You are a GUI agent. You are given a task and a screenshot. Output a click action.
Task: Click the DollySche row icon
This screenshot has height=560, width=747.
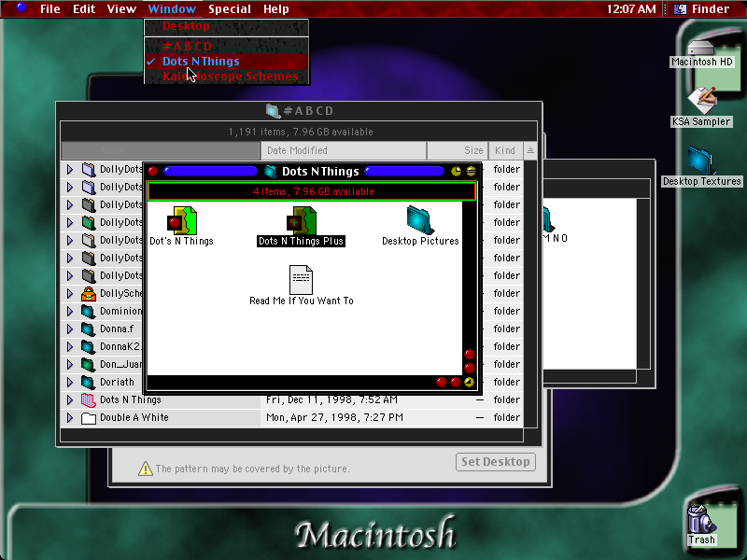tap(89, 294)
